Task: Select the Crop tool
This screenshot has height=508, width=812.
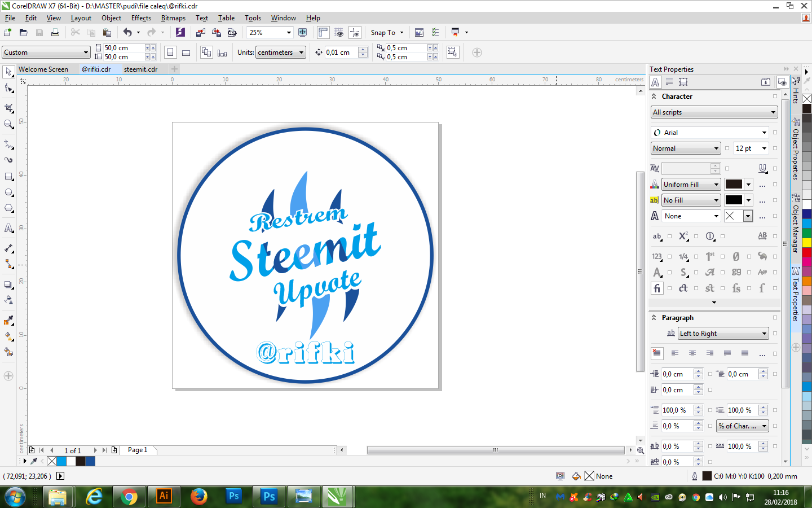Action: point(8,107)
